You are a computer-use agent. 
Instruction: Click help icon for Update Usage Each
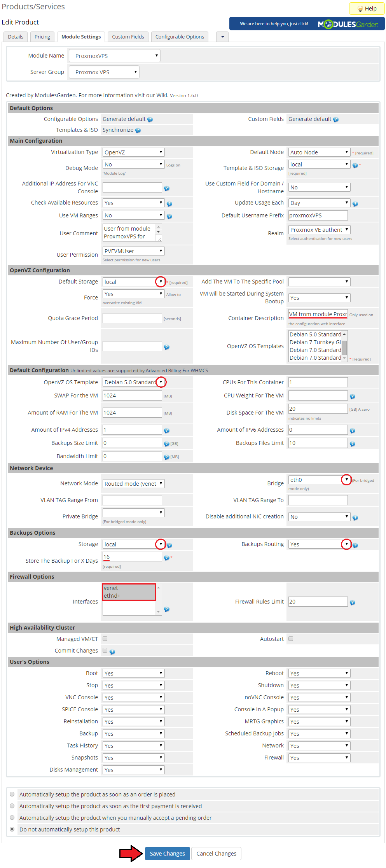[x=355, y=204]
